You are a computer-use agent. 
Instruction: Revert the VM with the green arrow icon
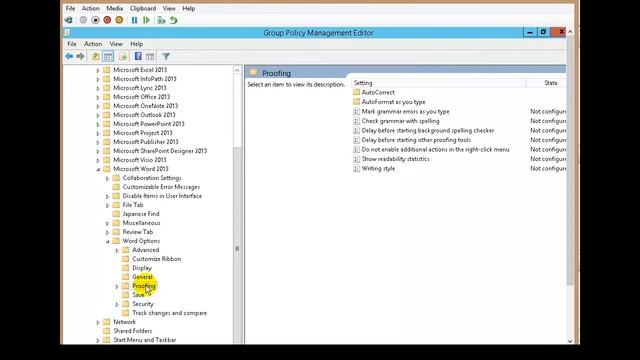click(x=173, y=20)
